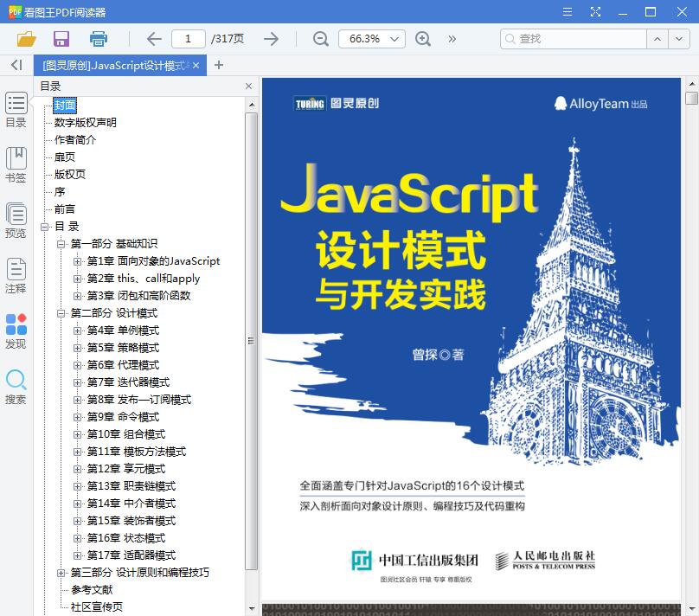Select 作者简介 outline entry
Screen dimensions: 699x616
[75, 139]
